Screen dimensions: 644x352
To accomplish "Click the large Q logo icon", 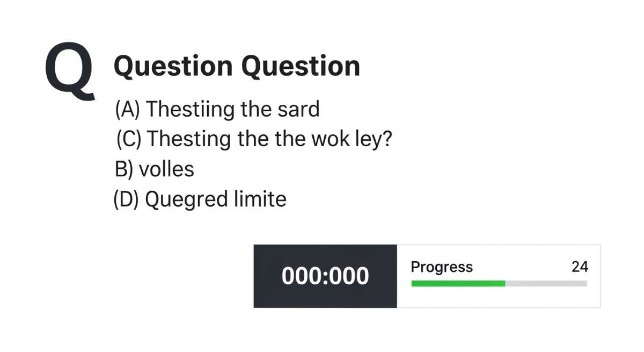I will 69,71.
